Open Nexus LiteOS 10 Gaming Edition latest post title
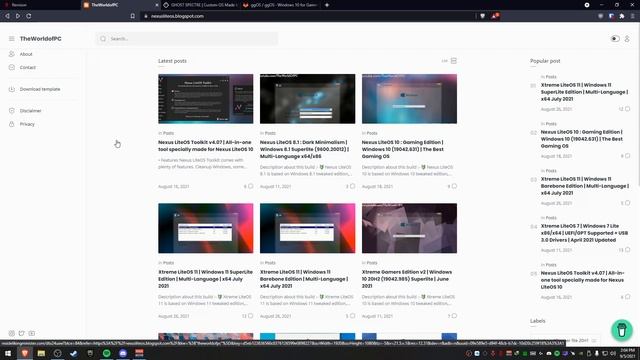Screen dimensions: 640x360 coord(402,149)
